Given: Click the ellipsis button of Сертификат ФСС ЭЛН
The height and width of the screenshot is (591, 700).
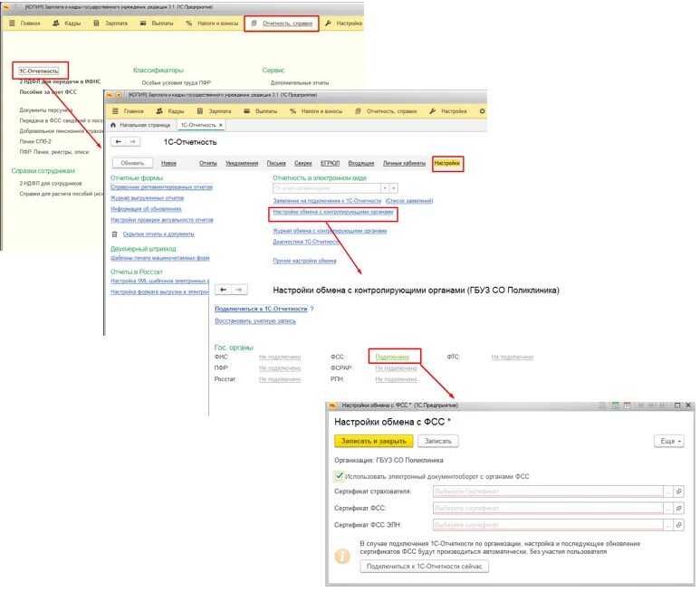Looking at the screenshot, I should pyautogui.click(x=668, y=525).
